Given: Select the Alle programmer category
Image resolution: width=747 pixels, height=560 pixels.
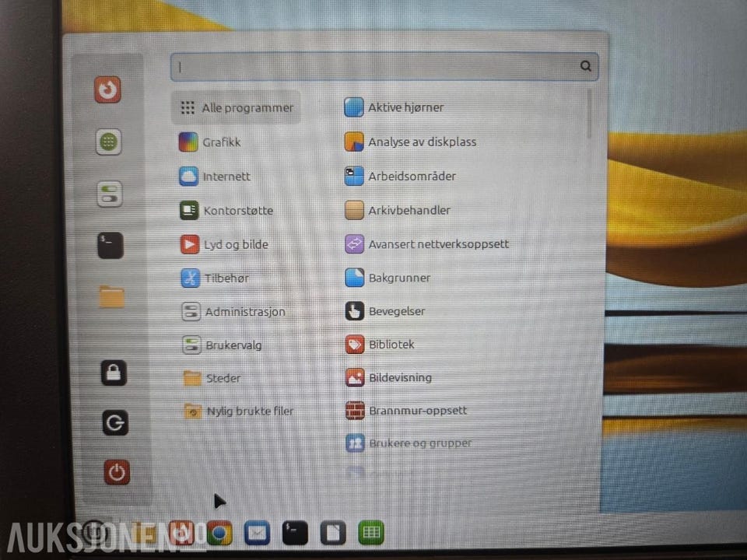Looking at the screenshot, I should tap(236, 107).
